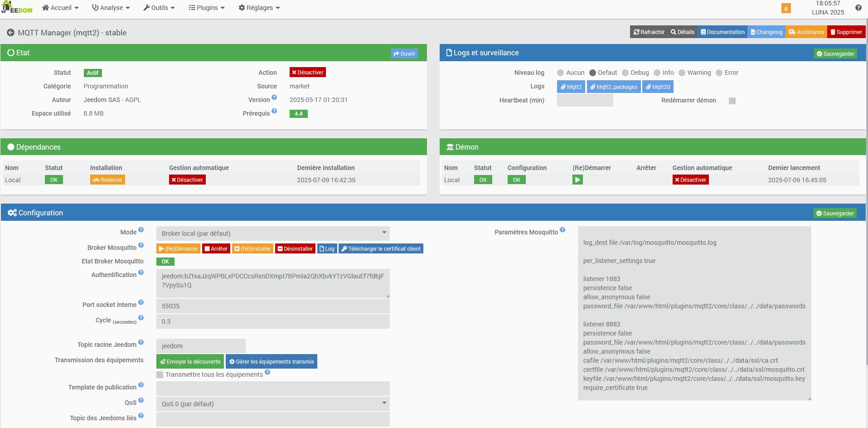The height and width of the screenshot is (428, 868).
Task: Show help icon next to Mode label
Action: click(141, 230)
